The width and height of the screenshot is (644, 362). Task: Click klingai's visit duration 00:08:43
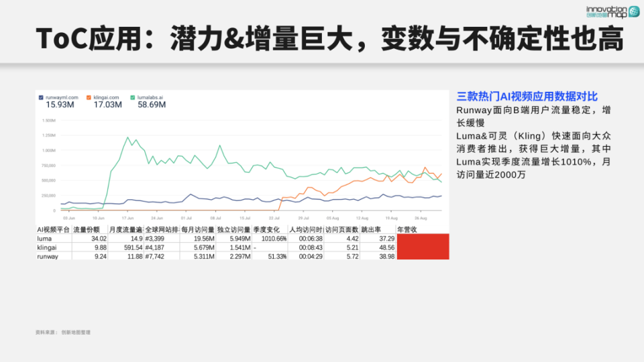coord(311,248)
